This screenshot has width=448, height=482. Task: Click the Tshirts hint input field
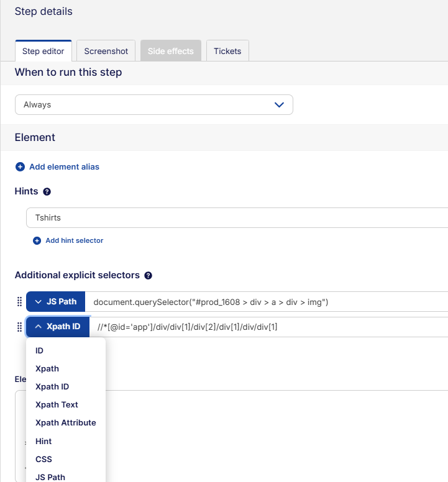coord(237,217)
